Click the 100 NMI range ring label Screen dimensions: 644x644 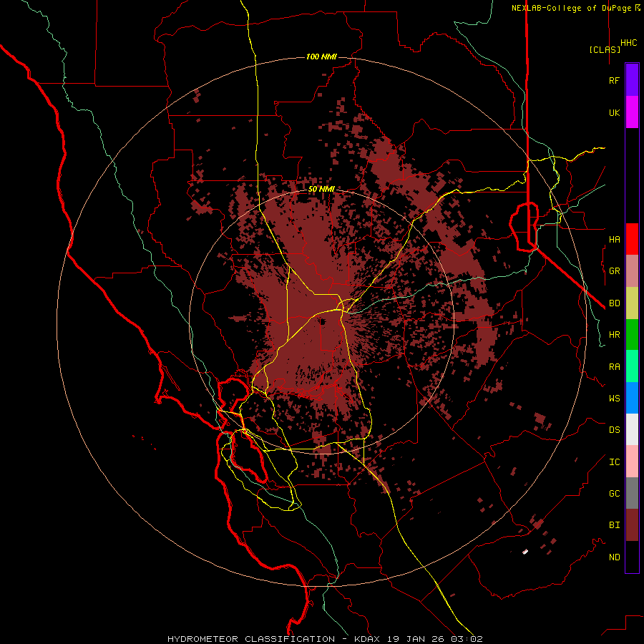(x=321, y=57)
